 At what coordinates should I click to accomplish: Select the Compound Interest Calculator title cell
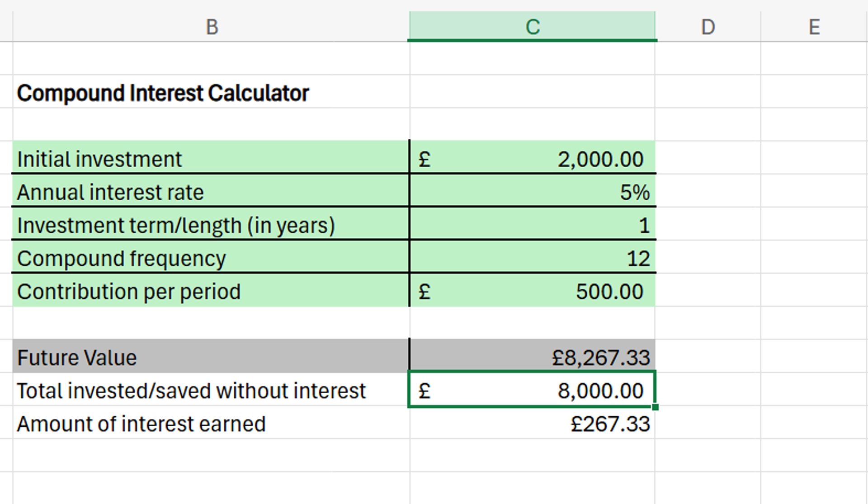163,93
